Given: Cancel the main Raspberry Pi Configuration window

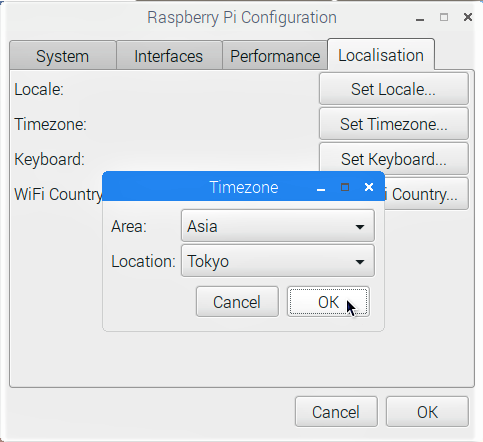Looking at the screenshot, I should [336, 412].
